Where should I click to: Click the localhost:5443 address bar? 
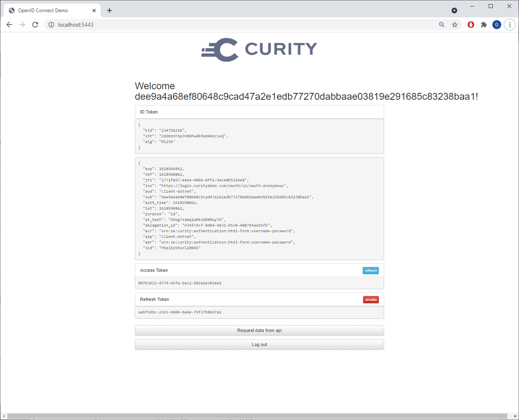pos(242,25)
